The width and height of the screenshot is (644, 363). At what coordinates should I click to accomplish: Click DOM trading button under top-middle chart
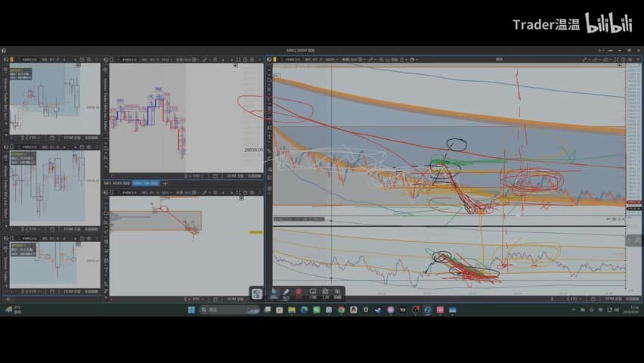236,176
